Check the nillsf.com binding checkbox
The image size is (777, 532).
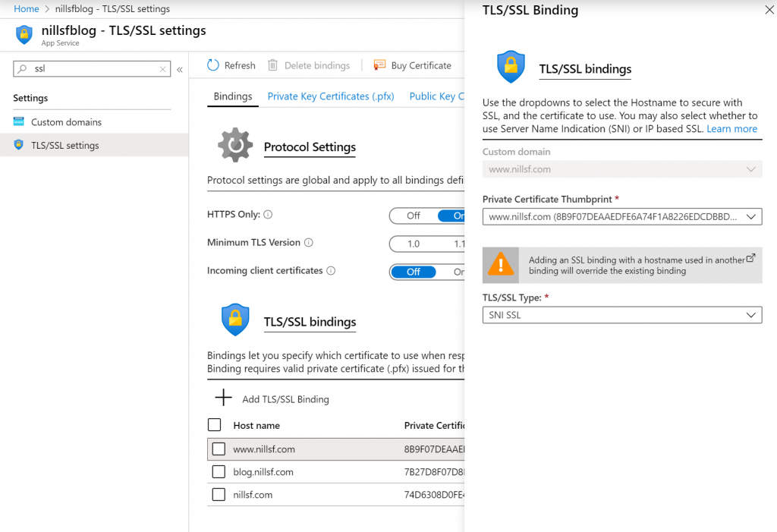point(219,494)
